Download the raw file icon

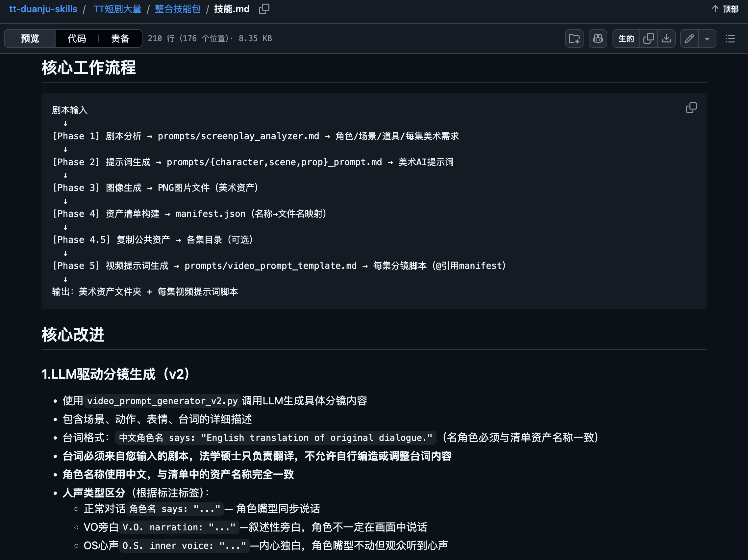point(666,38)
